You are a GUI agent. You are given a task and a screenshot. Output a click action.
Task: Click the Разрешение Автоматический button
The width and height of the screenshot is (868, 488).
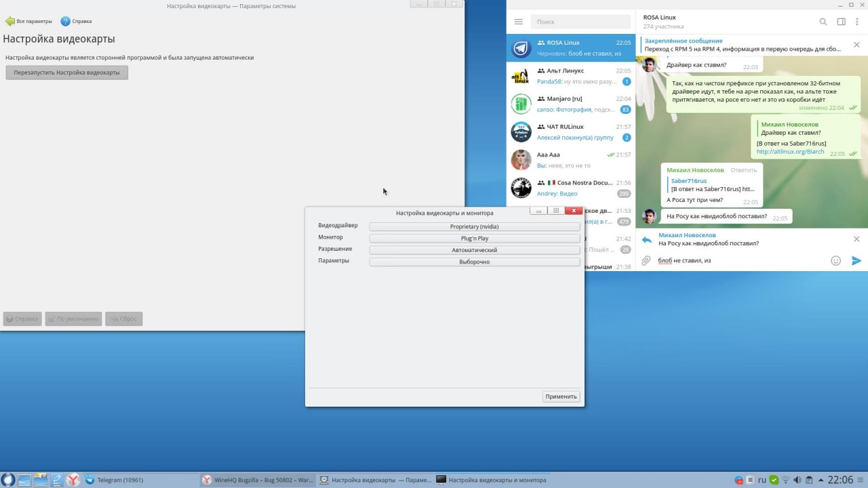(474, 250)
